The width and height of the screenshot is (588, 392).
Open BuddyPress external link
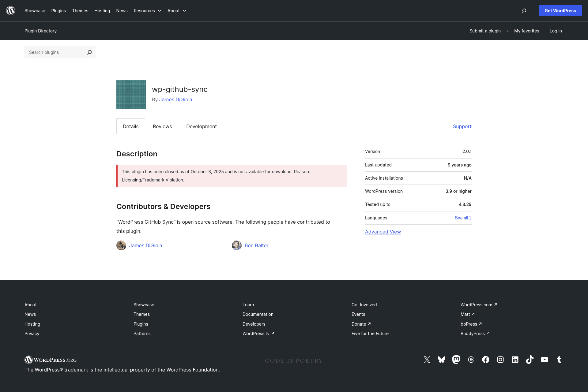click(475, 334)
